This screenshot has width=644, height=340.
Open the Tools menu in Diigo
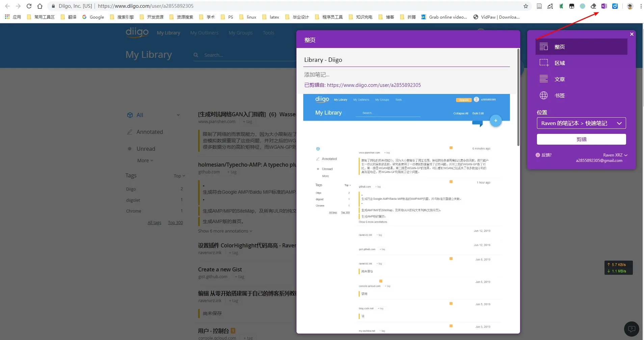[x=268, y=33]
